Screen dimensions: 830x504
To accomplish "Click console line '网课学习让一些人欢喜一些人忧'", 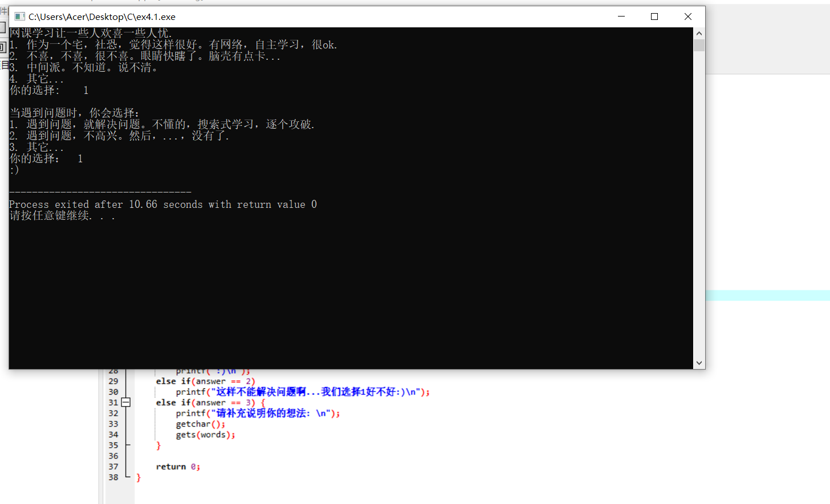I will (91, 34).
